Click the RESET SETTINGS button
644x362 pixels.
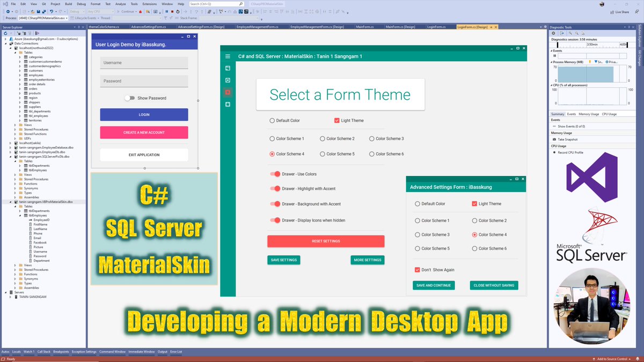point(326,241)
